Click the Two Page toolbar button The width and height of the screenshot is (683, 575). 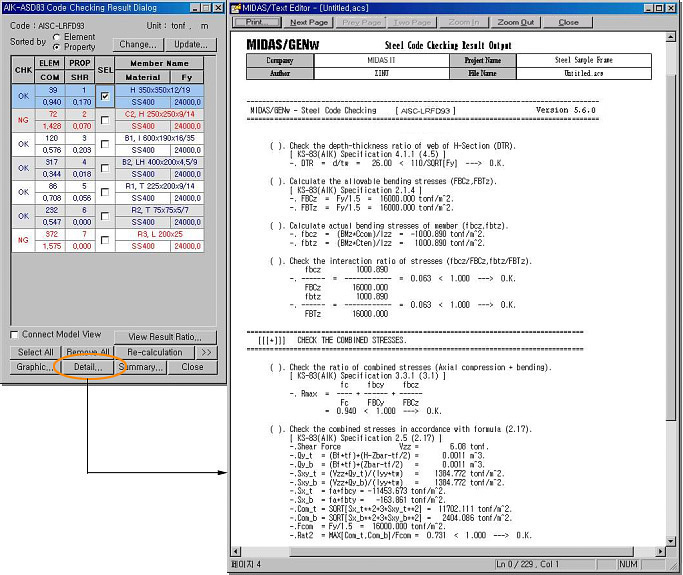pyautogui.click(x=412, y=22)
